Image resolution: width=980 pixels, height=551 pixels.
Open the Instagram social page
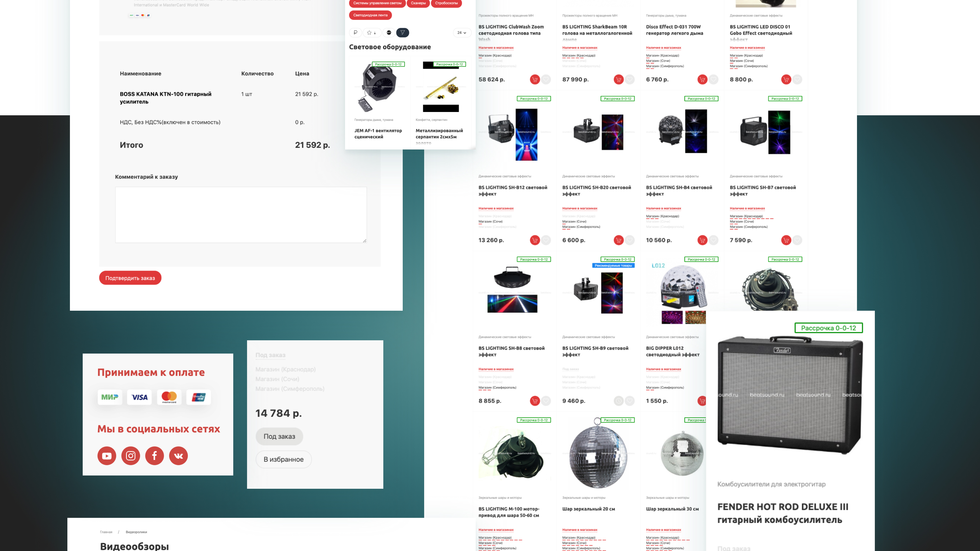[130, 456]
